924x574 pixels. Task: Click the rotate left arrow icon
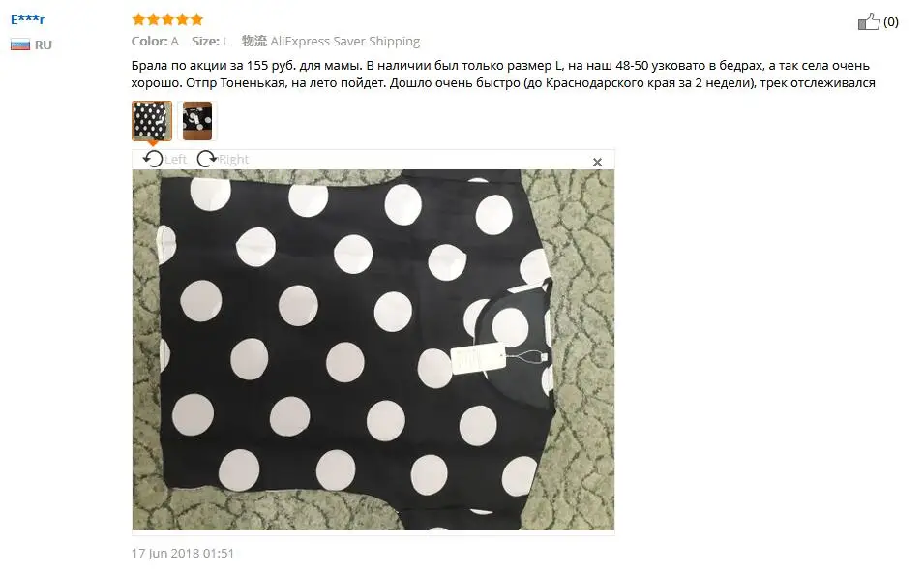tap(153, 159)
